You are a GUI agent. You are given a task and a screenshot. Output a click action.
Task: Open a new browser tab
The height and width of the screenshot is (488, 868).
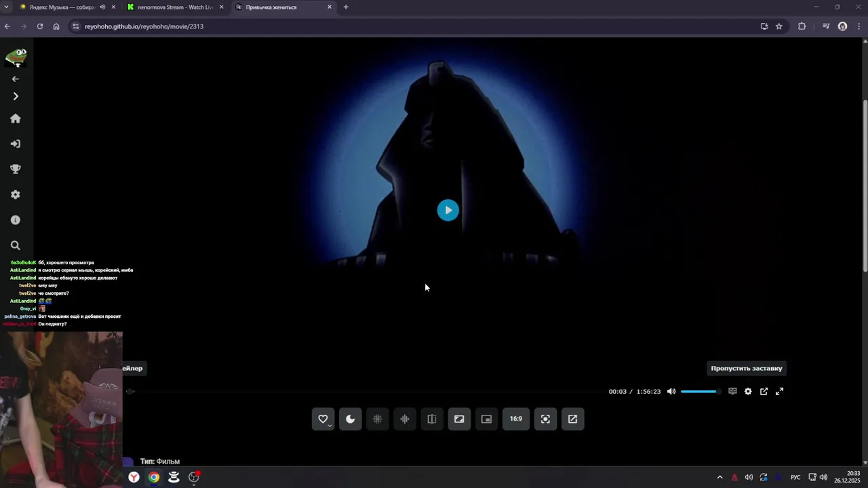point(346,7)
